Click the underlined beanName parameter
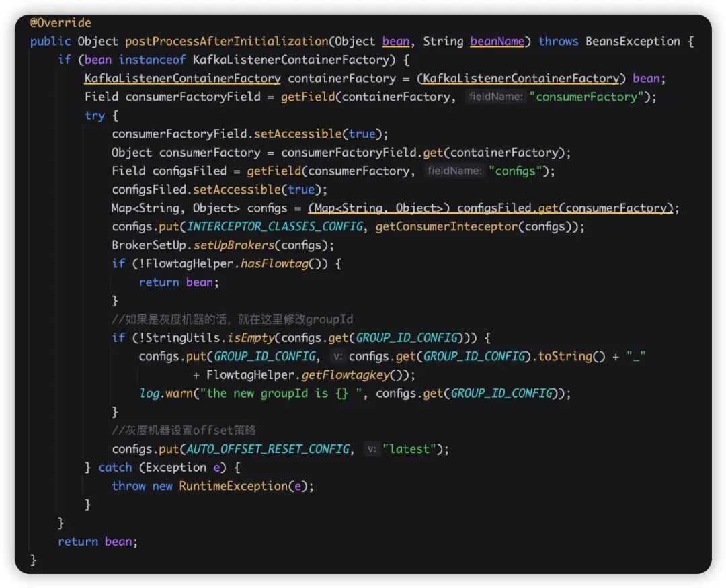The width and height of the screenshot is (726, 588). coord(497,41)
